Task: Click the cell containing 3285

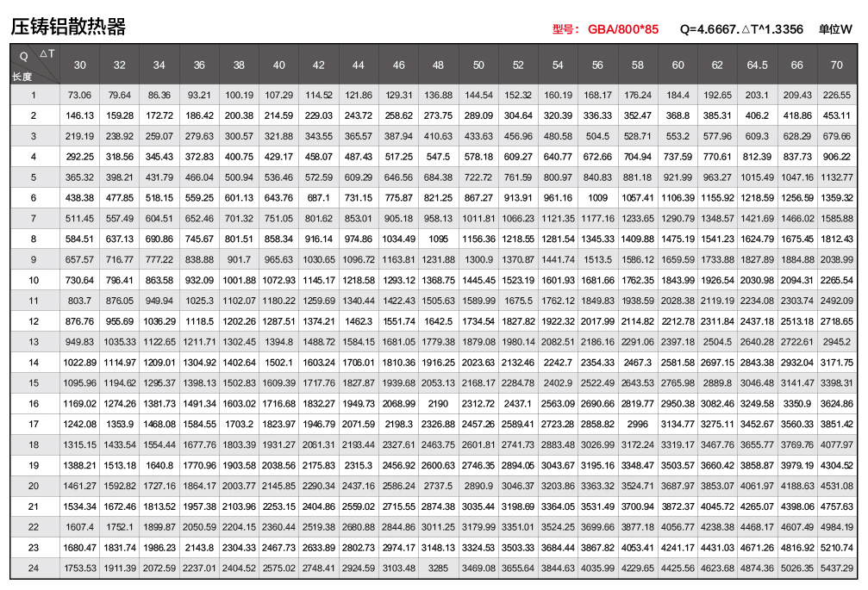Action: click(438, 568)
